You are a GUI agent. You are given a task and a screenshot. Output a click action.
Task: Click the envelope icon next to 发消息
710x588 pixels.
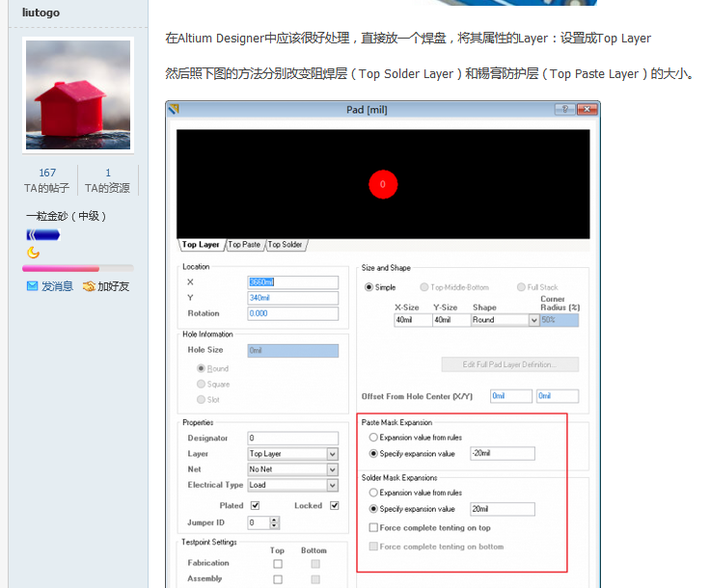click(x=32, y=286)
